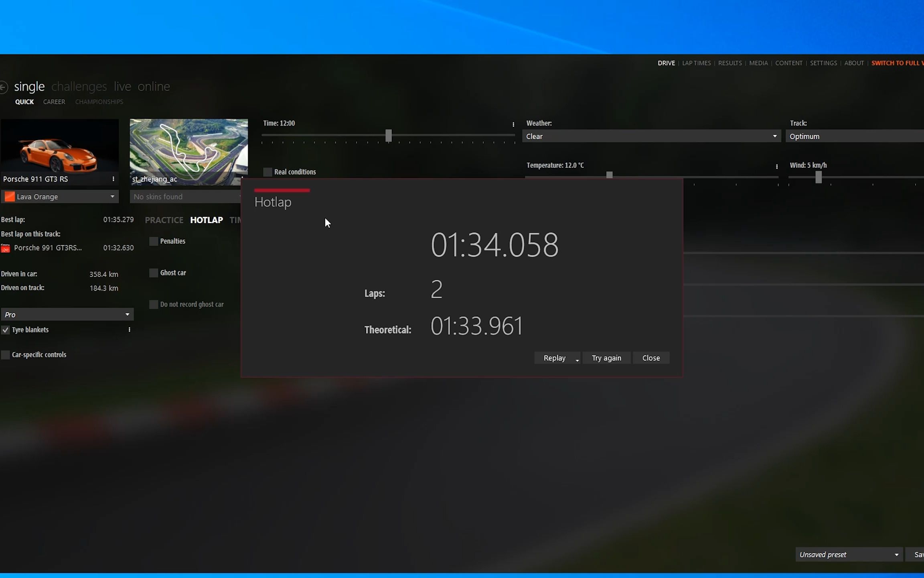Open the CONTENT section

pyautogui.click(x=789, y=63)
